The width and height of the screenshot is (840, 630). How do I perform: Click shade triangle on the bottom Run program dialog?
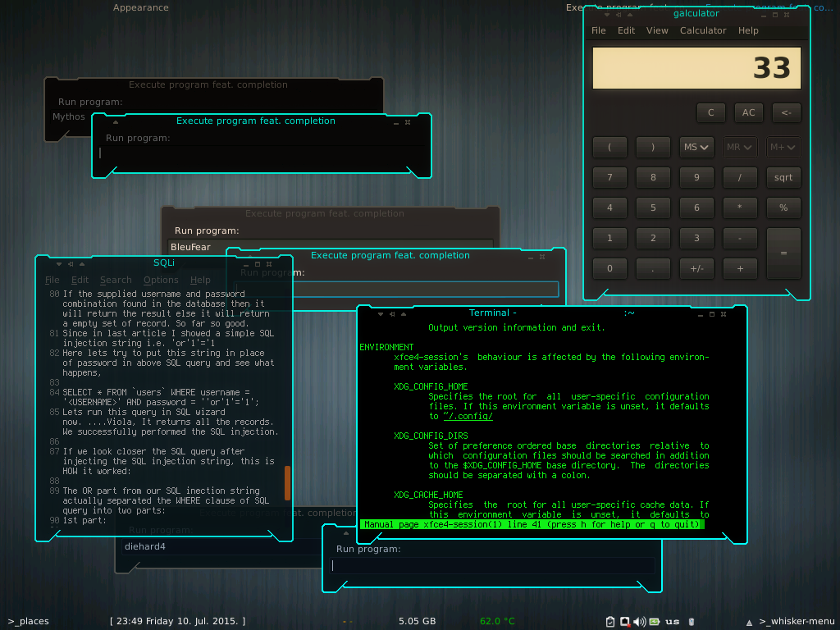click(x=346, y=533)
